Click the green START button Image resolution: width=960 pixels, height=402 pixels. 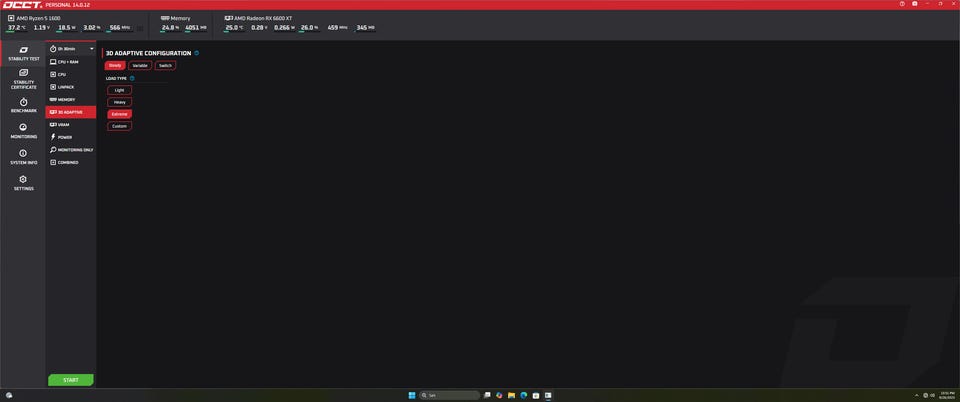coord(70,380)
